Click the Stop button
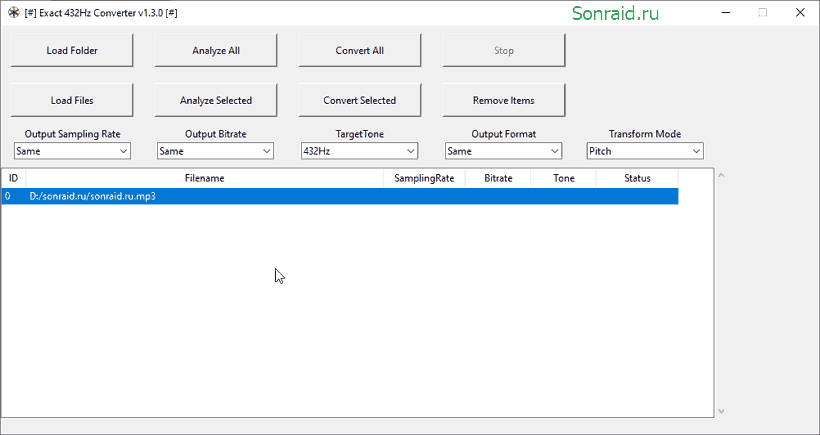 504,50
